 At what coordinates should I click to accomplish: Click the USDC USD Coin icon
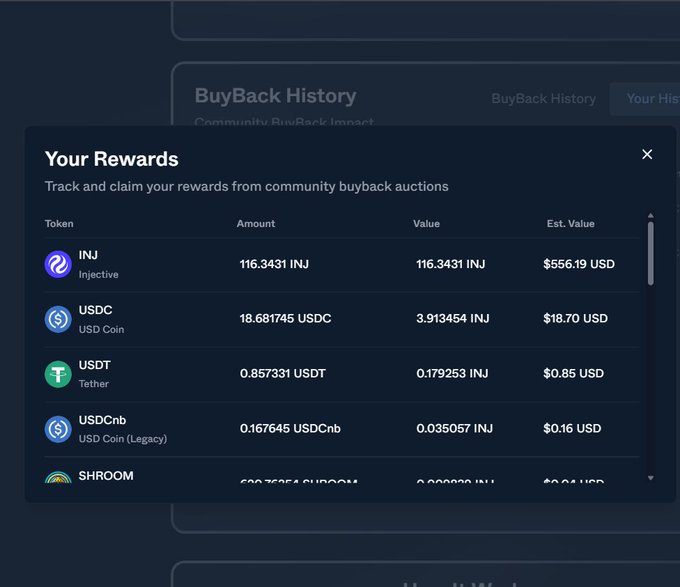(x=58, y=319)
